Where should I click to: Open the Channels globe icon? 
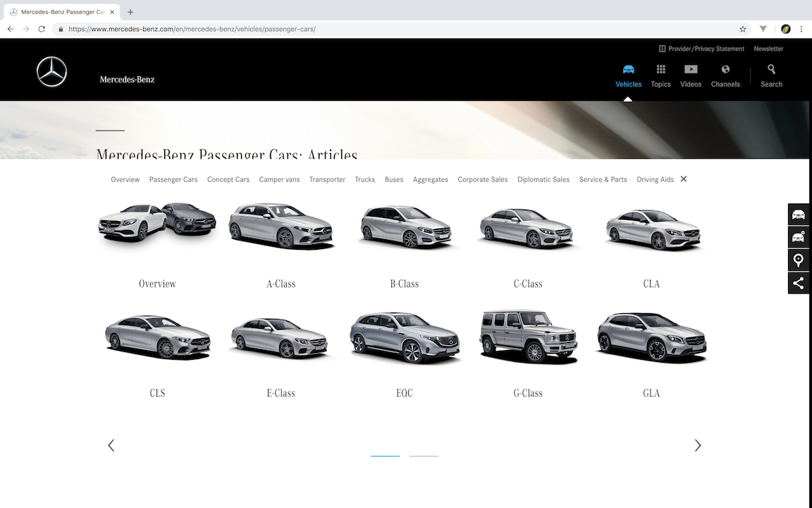pyautogui.click(x=725, y=69)
